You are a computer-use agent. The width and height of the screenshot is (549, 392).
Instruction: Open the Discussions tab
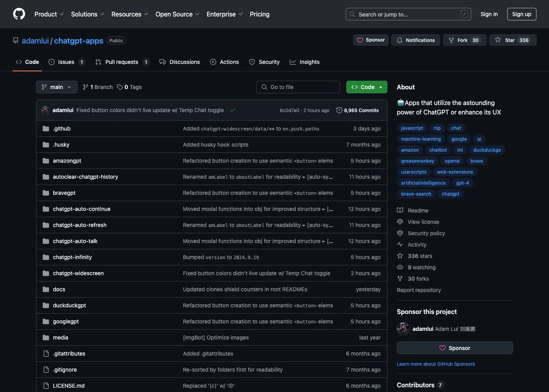pyautogui.click(x=180, y=62)
